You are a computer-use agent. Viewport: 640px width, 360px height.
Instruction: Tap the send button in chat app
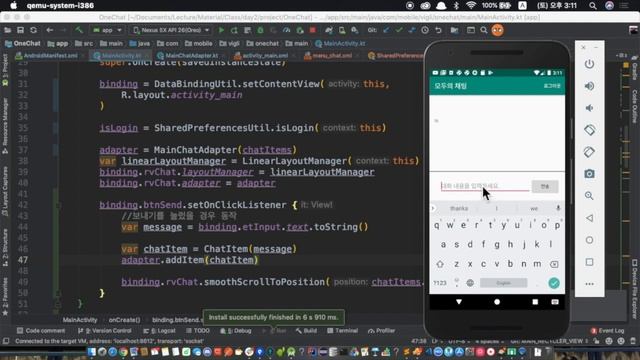(x=545, y=186)
